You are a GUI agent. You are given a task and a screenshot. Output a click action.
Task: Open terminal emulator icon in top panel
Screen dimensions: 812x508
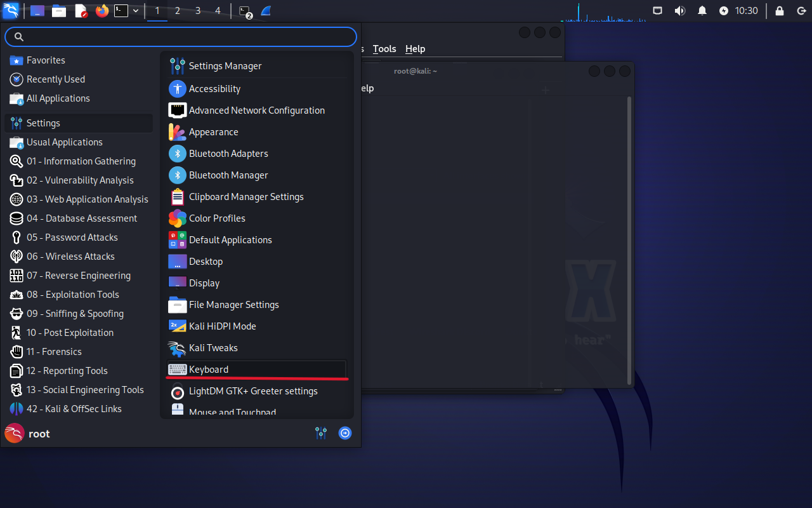click(x=121, y=11)
